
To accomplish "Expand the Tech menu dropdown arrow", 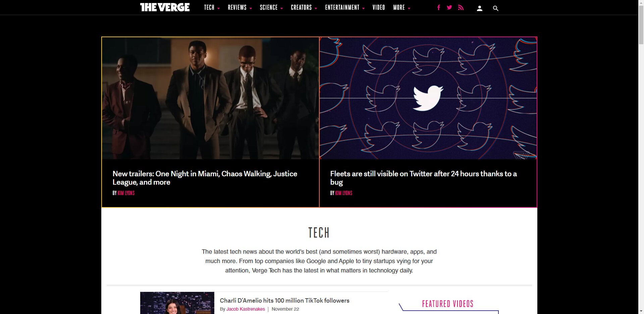I will point(218,8).
